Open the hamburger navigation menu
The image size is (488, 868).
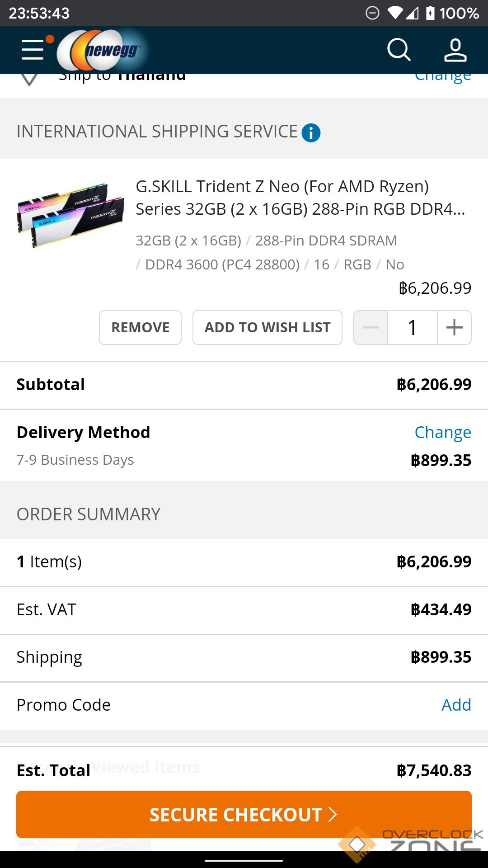coord(33,49)
